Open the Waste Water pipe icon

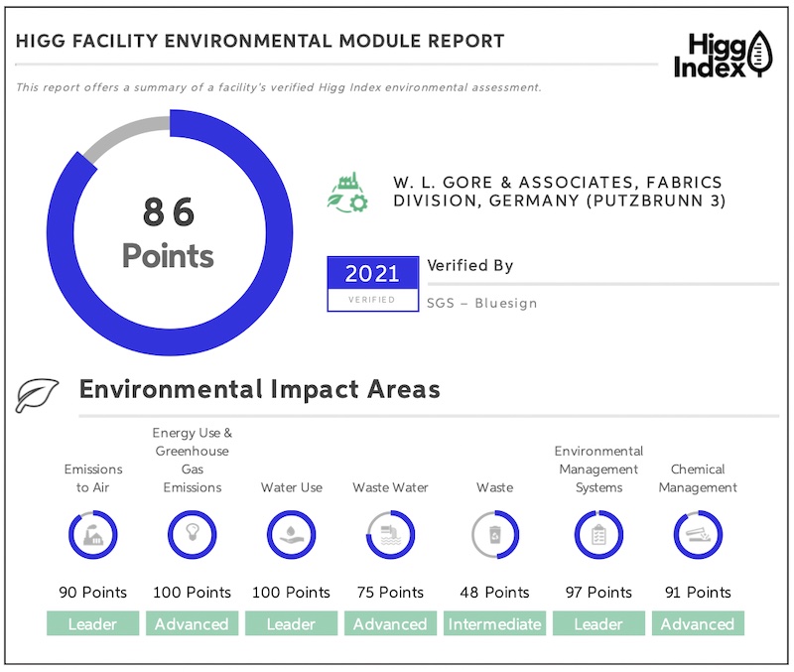[390, 535]
